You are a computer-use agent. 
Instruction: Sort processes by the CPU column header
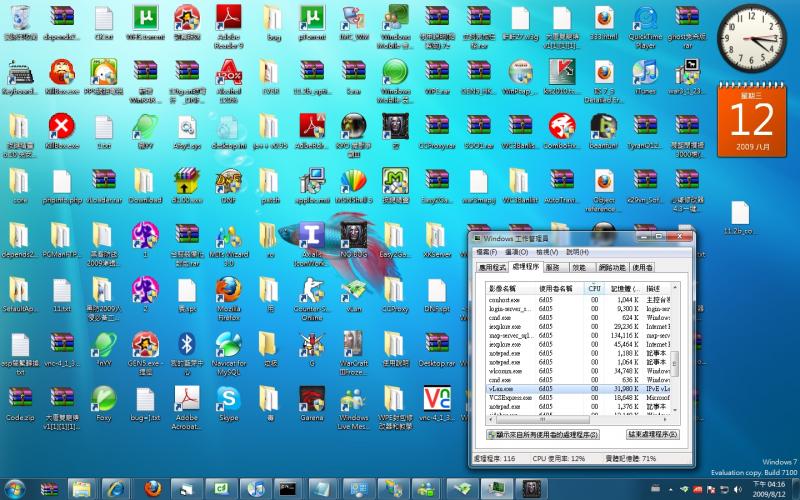[x=594, y=288]
